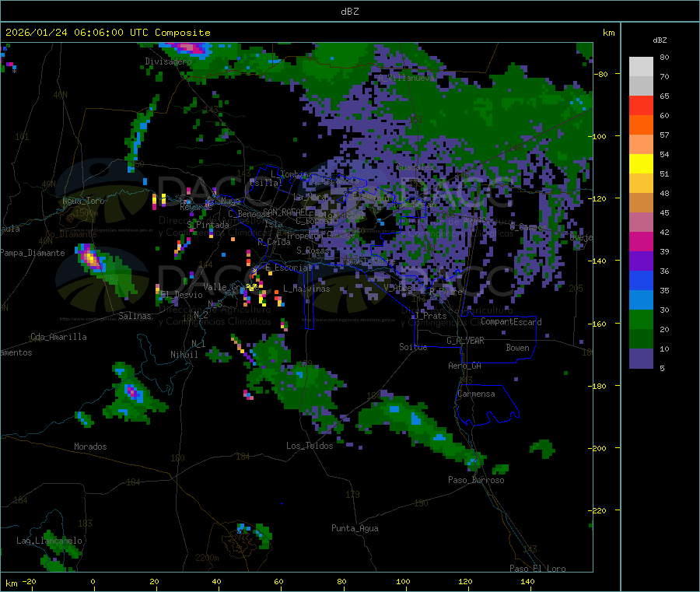The image size is (700, 592).
Task: Click the blue-outlined polygon around Carmensa
Action: [x=487, y=405]
